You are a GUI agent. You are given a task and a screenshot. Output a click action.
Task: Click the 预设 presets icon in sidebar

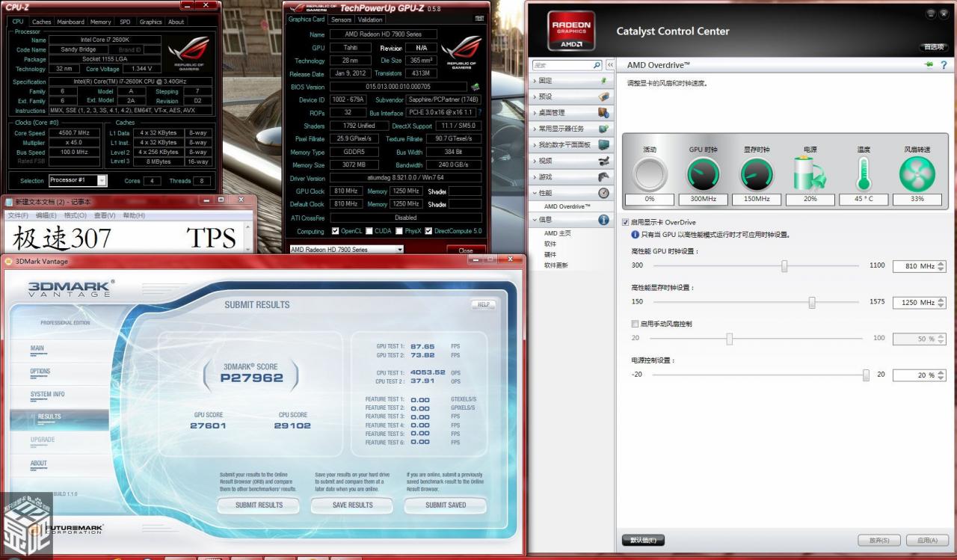tap(604, 96)
